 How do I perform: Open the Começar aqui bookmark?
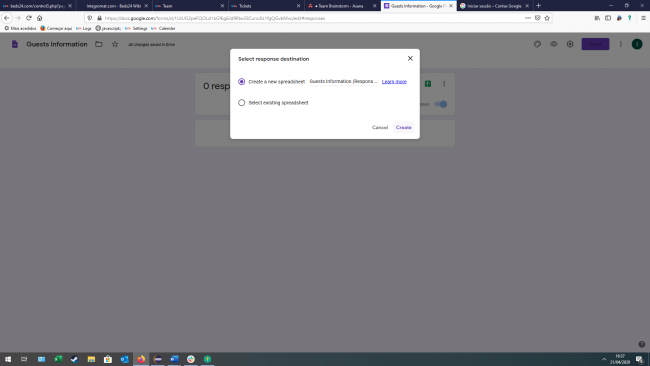pyautogui.click(x=56, y=29)
